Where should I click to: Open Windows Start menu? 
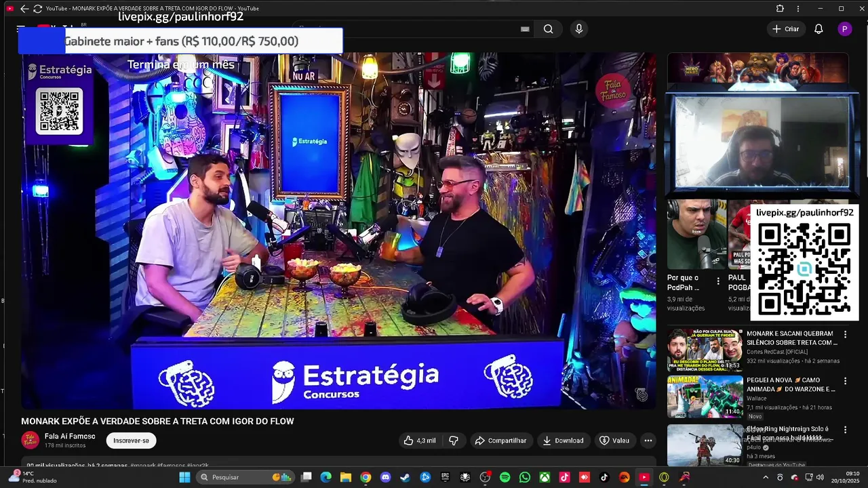pos(184,477)
